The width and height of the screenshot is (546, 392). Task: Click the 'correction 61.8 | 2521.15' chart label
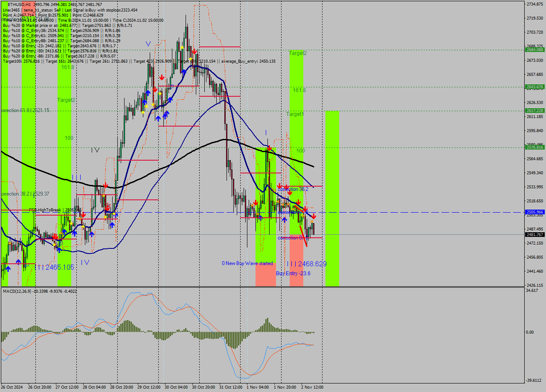25,110
